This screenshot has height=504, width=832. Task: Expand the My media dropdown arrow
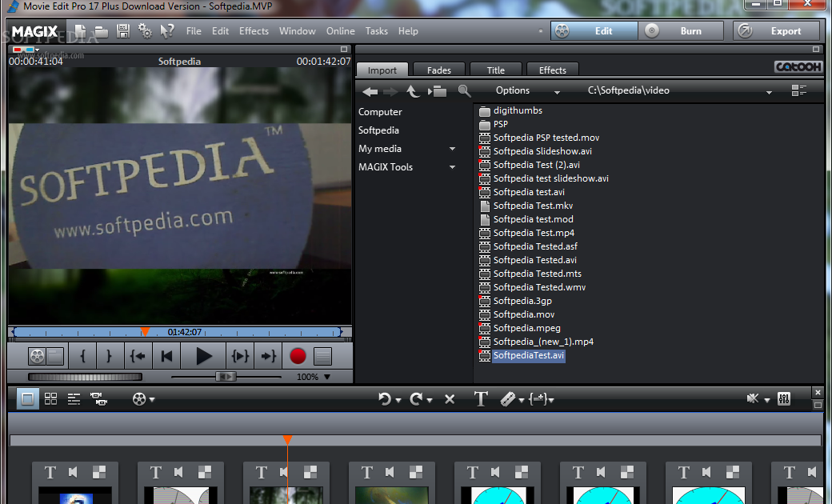452,149
